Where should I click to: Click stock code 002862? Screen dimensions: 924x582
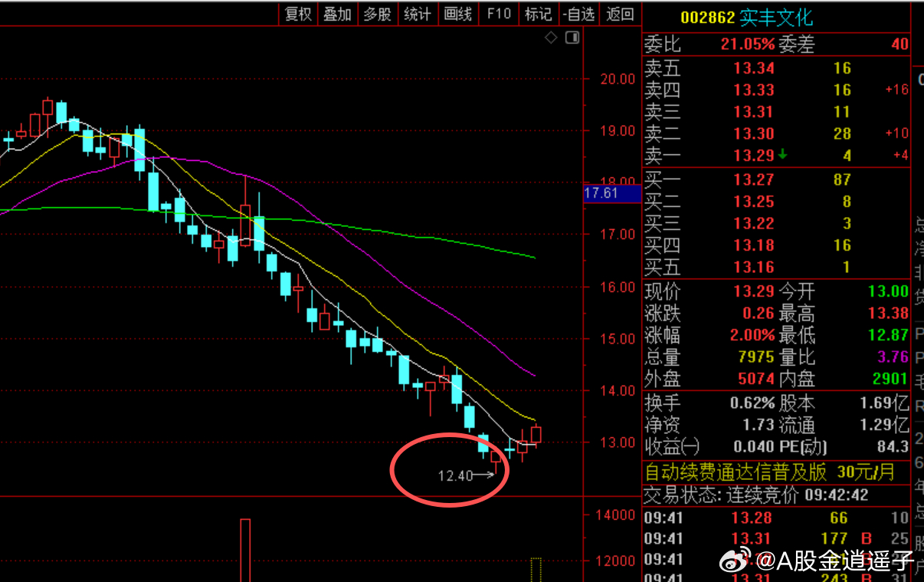click(x=708, y=18)
